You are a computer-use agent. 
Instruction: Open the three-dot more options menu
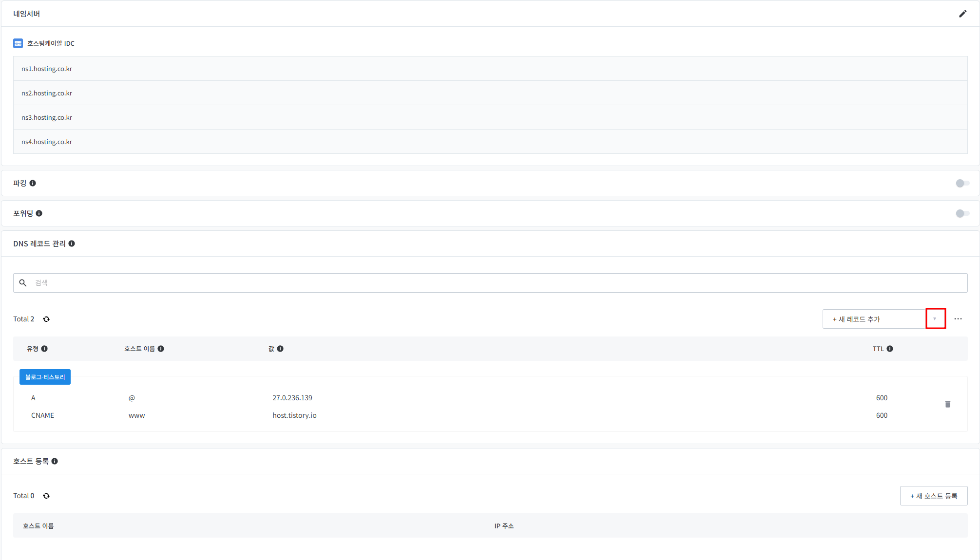pos(958,319)
